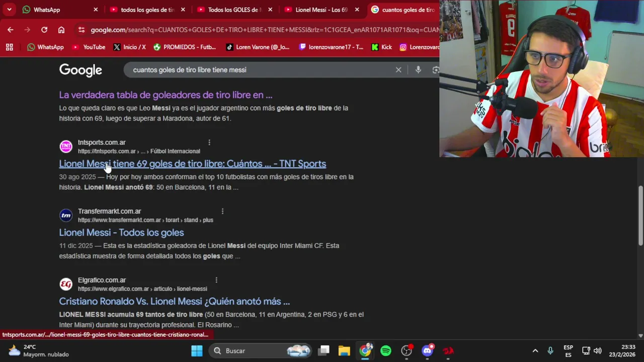This screenshot has height=362, width=644.
Task: Open the apps grid bookmark icon
Action: (9, 47)
